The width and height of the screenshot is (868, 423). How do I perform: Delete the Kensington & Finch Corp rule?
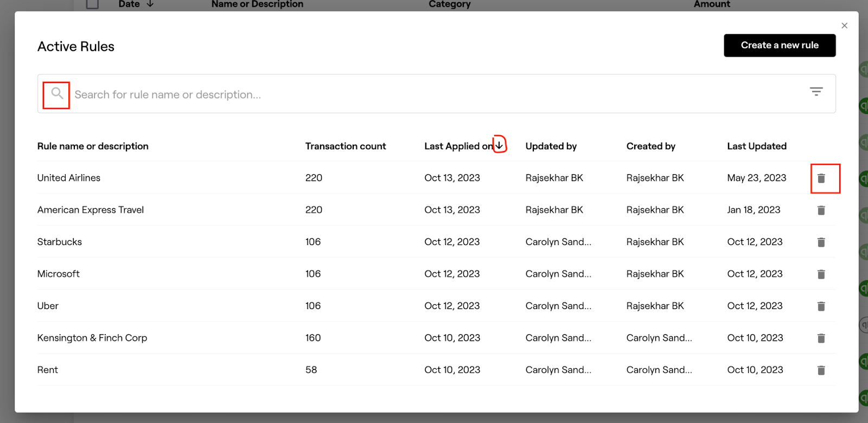(821, 338)
